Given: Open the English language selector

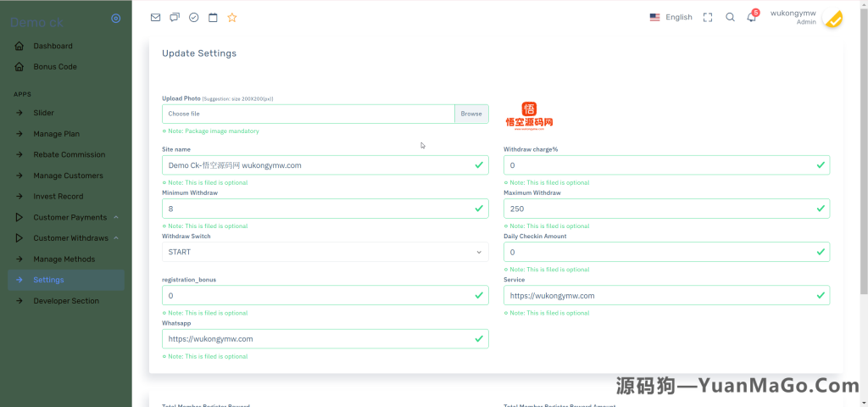Looking at the screenshot, I should tap(670, 17).
